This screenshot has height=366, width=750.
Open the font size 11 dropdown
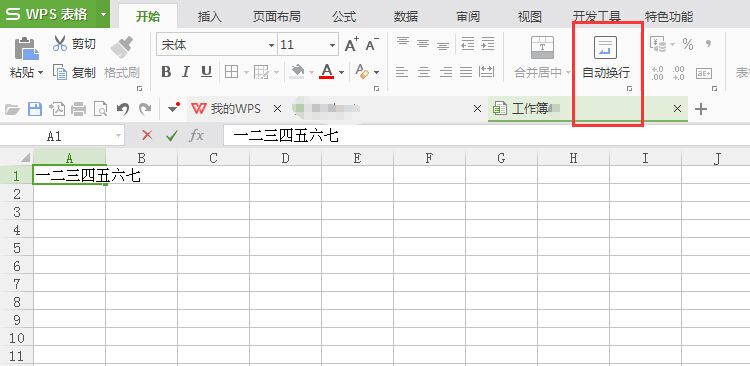pos(332,45)
